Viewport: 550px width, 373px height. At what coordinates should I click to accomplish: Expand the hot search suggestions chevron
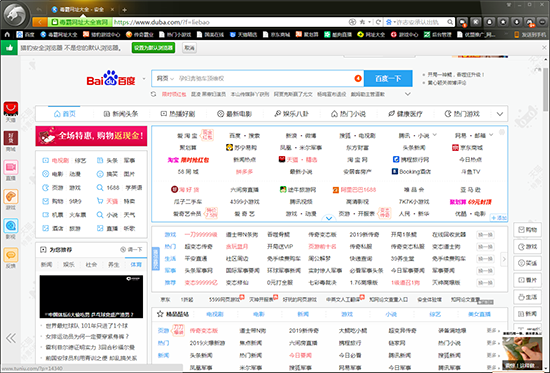tap(408, 94)
